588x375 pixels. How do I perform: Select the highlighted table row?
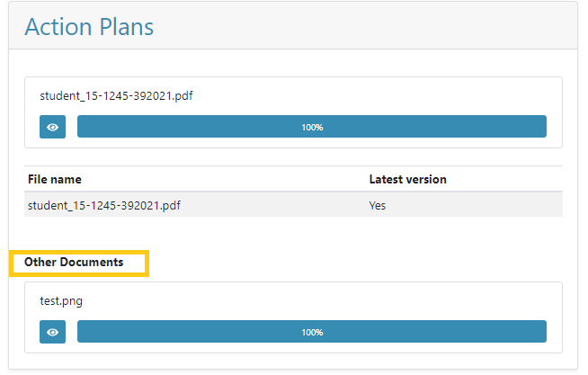click(294, 204)
